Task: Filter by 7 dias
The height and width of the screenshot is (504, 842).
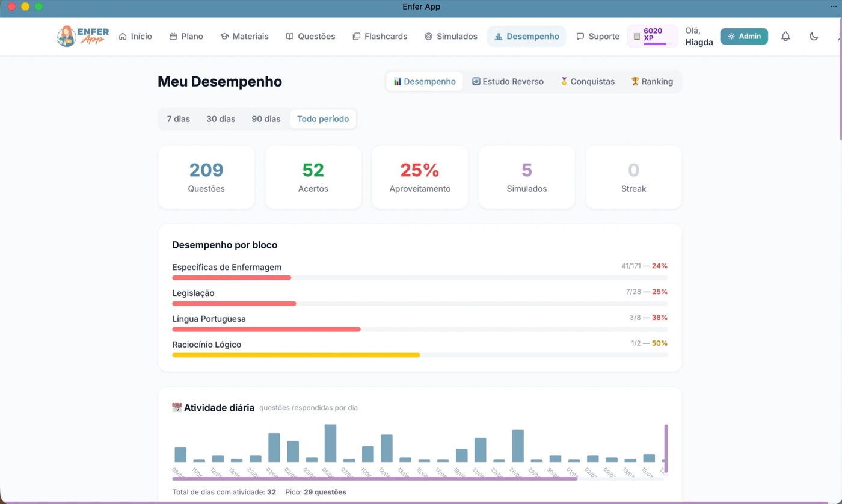Action: [179, 119]
